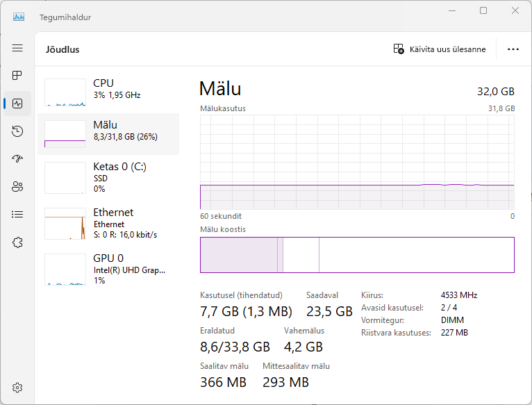Viewport: 532px width, 405px height.
Task: Click the 'DIMM' form factor value
Action: (x=452, y=320)
